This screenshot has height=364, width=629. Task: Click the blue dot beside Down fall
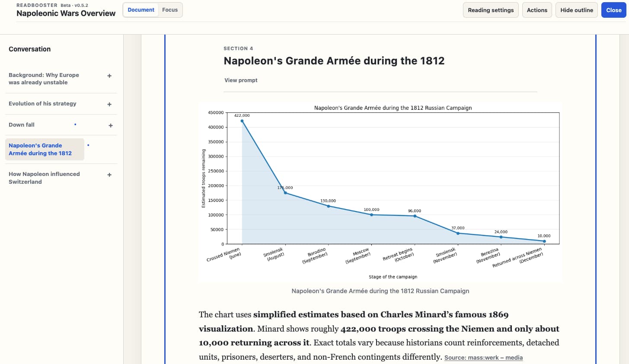coord(75,125)
